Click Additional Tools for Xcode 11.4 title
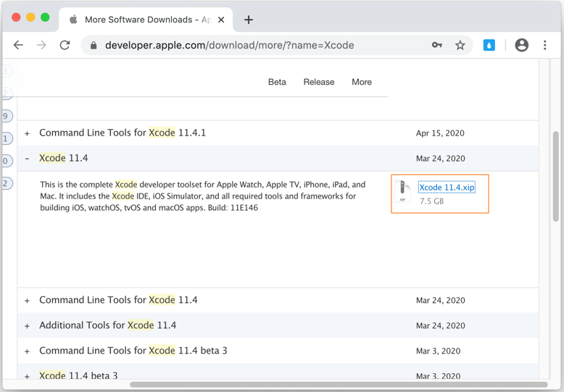 point(107,325)
